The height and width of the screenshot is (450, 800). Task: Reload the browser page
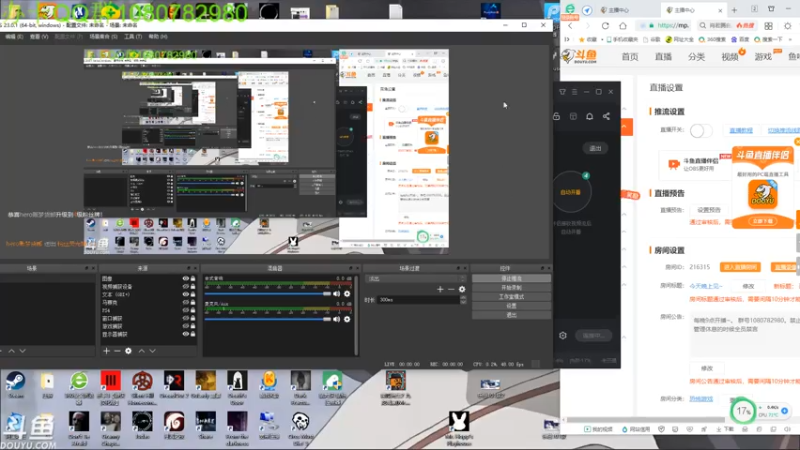pos(605,26)
